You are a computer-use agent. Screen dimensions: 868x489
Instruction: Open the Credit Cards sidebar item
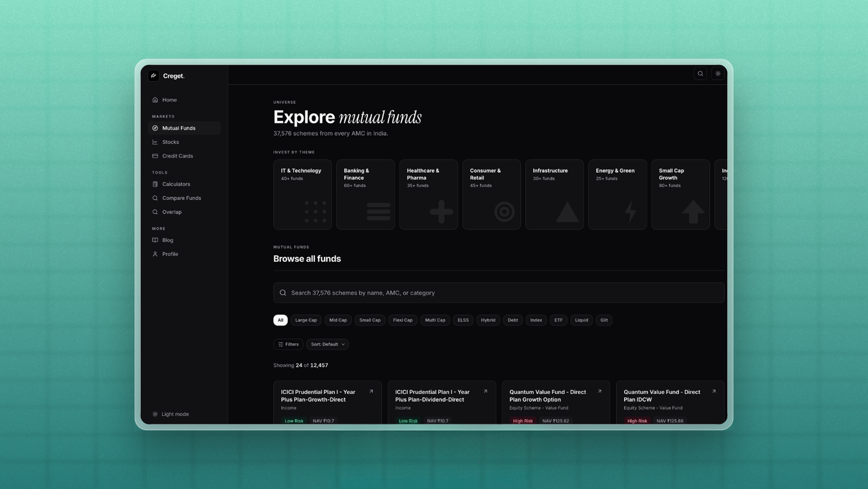click(177, 156)
